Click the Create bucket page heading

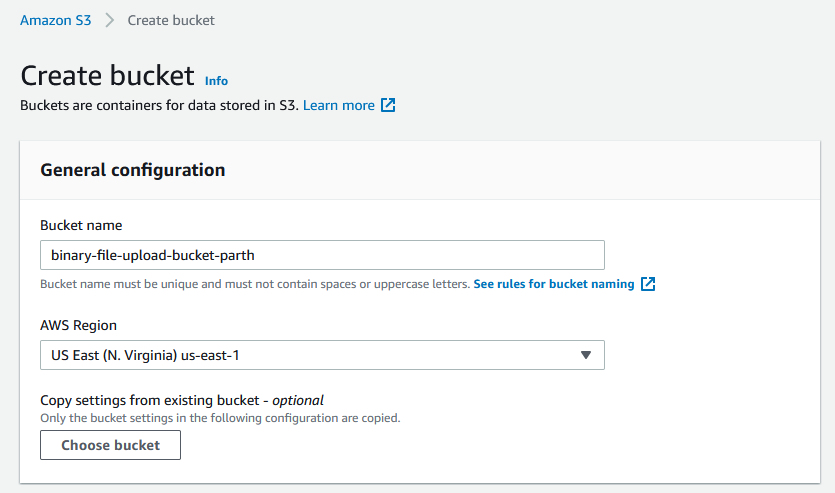pyautogui.click(x=107, y=76)
